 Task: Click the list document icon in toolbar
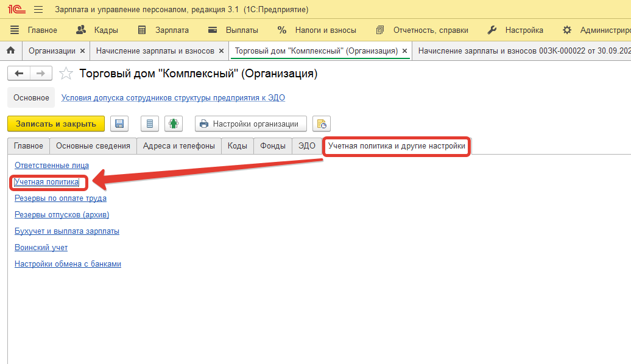(x=149, y=124)
